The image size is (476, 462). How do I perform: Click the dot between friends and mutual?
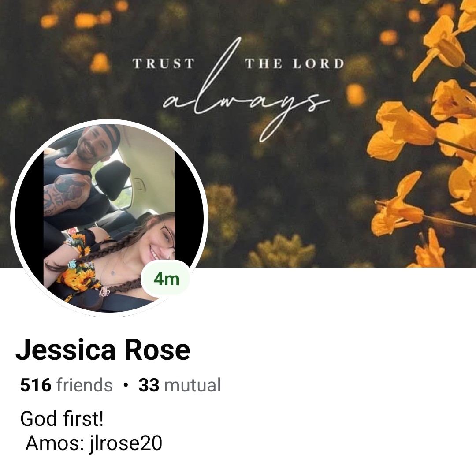[125, 385]
